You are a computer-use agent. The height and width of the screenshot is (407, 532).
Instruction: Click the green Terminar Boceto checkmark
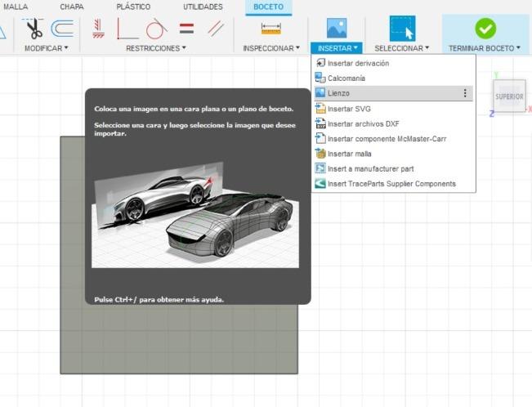pyautogui.click(x=485, y=29)
